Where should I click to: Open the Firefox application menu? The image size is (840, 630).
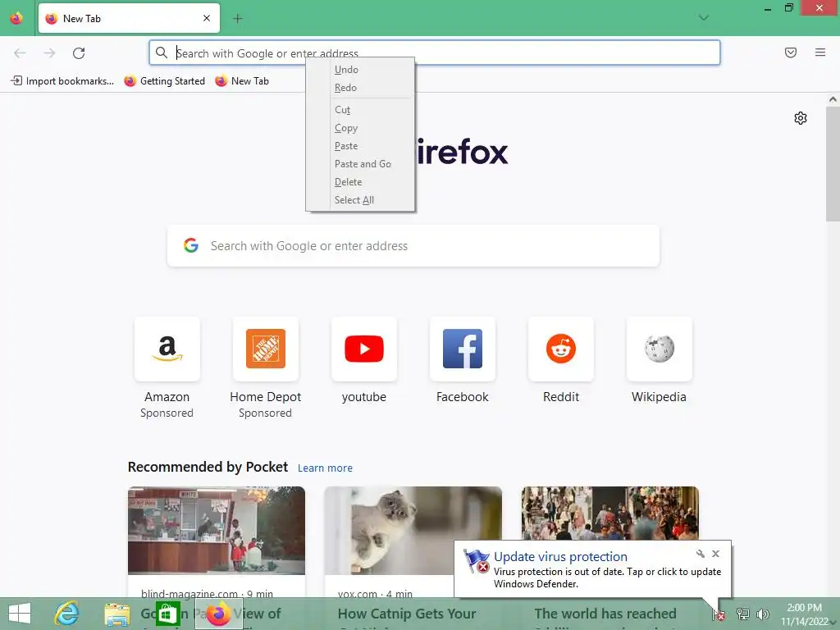(819, 52)
